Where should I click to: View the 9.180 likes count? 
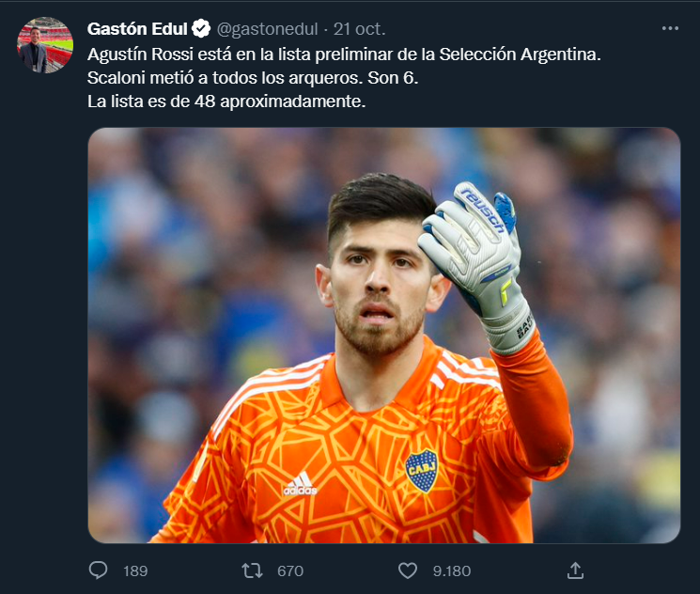coord(451,571)
